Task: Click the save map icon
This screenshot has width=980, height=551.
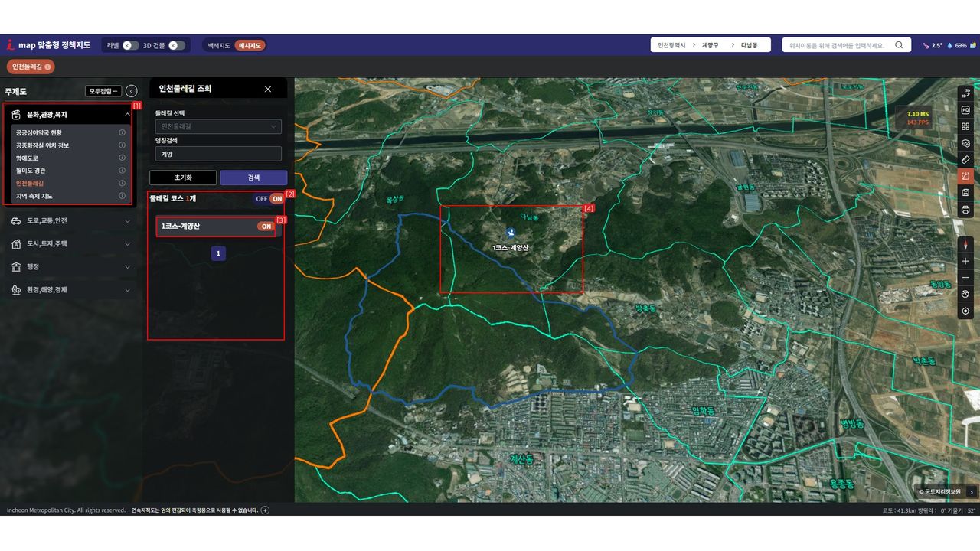Action: pos(965,193)
